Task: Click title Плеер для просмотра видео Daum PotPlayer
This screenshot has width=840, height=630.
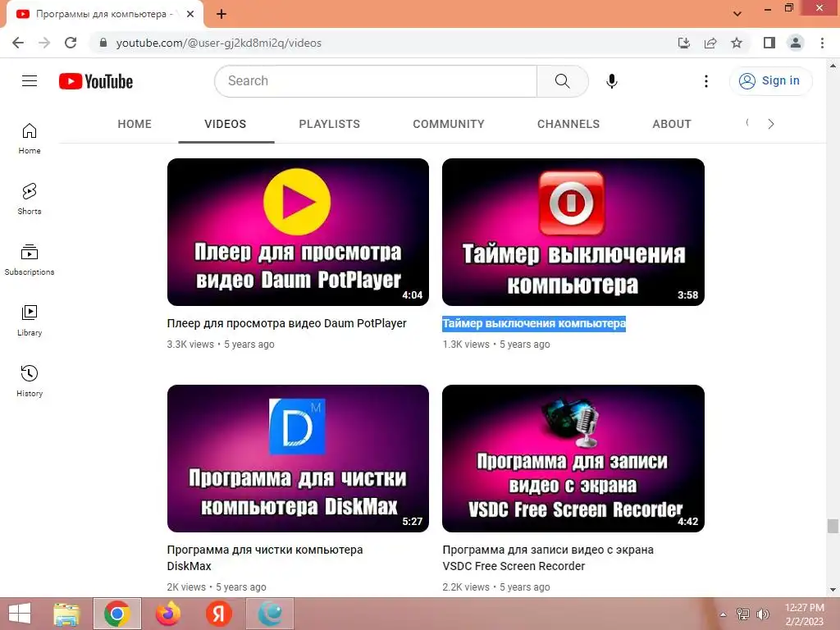Action: pos(286,323)
